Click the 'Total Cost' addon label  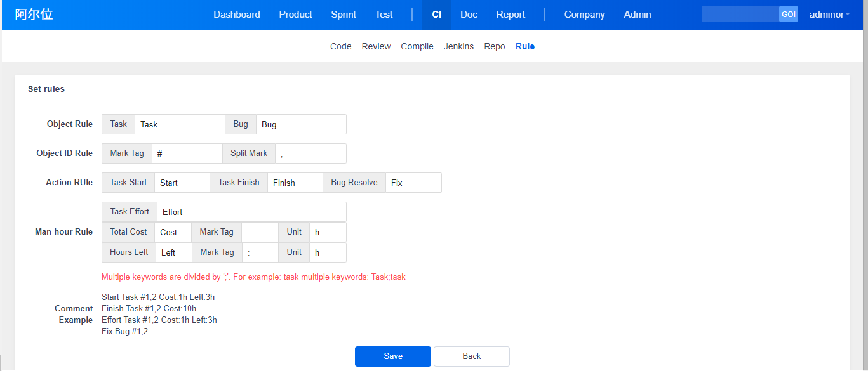coord(128,232)
